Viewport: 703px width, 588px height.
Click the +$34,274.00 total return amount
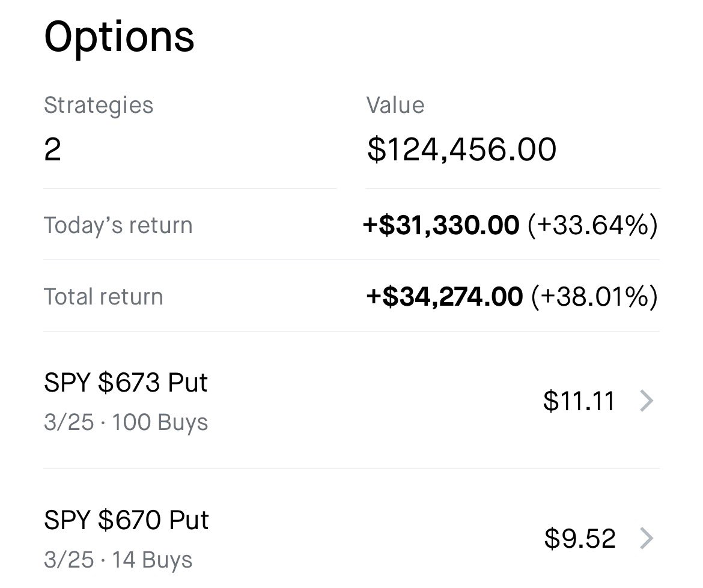pyautogui.click(x=444, y=297)
